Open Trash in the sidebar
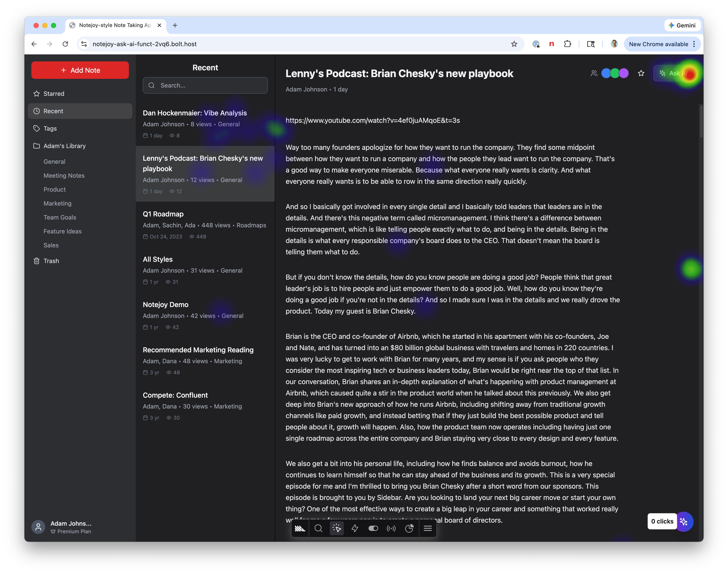 click(51, 261)
